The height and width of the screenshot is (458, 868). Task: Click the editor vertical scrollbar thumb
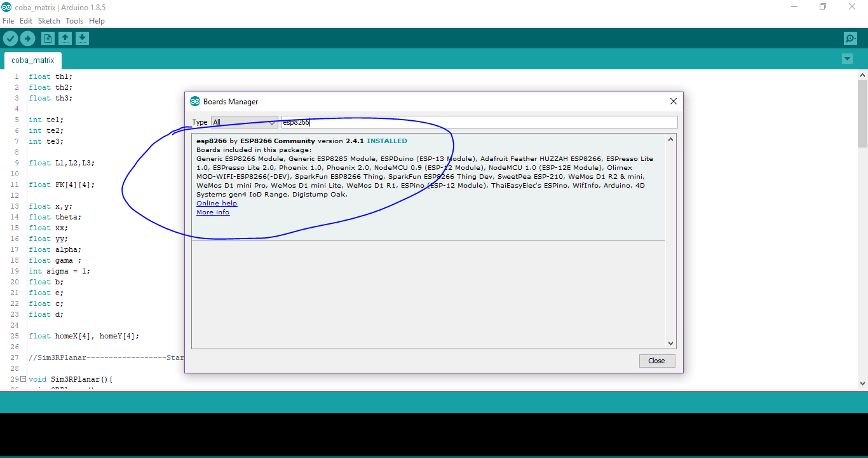click(862, 113)
